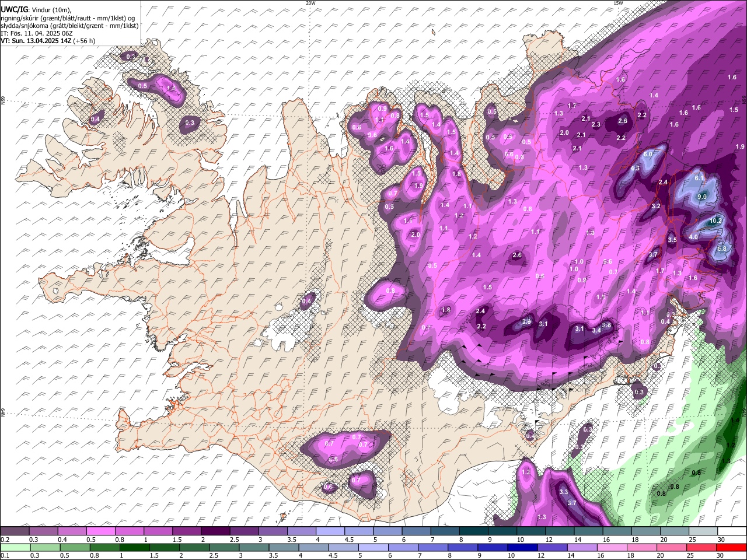Click the 0.3 value in the Westfjords
The image size is (747, 560).
[x=190, y=123]
